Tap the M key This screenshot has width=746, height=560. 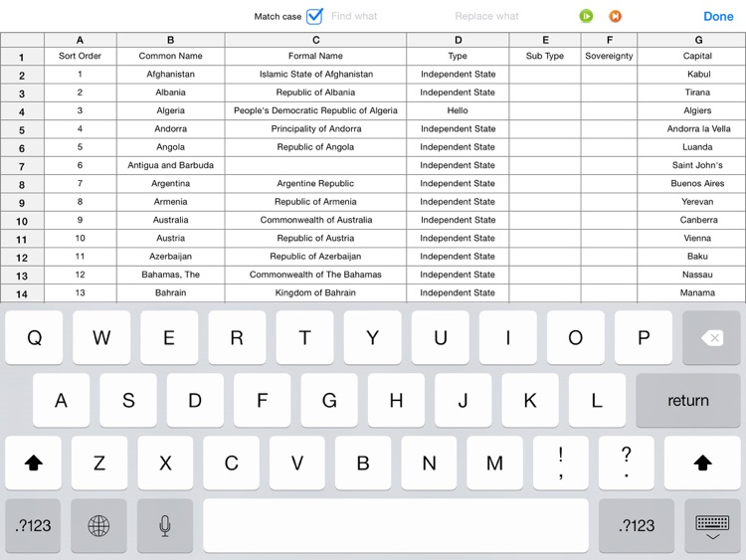(494, 463)
